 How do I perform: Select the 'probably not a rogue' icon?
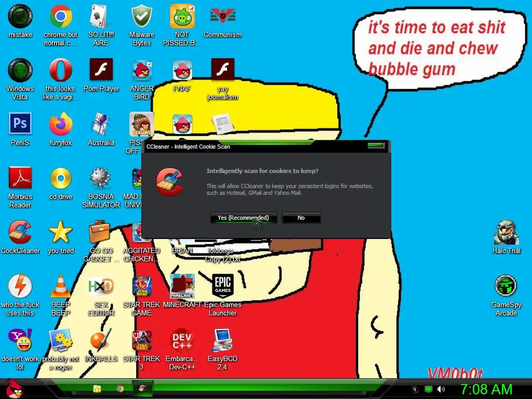pyautogui.click(x=61, y=349)
